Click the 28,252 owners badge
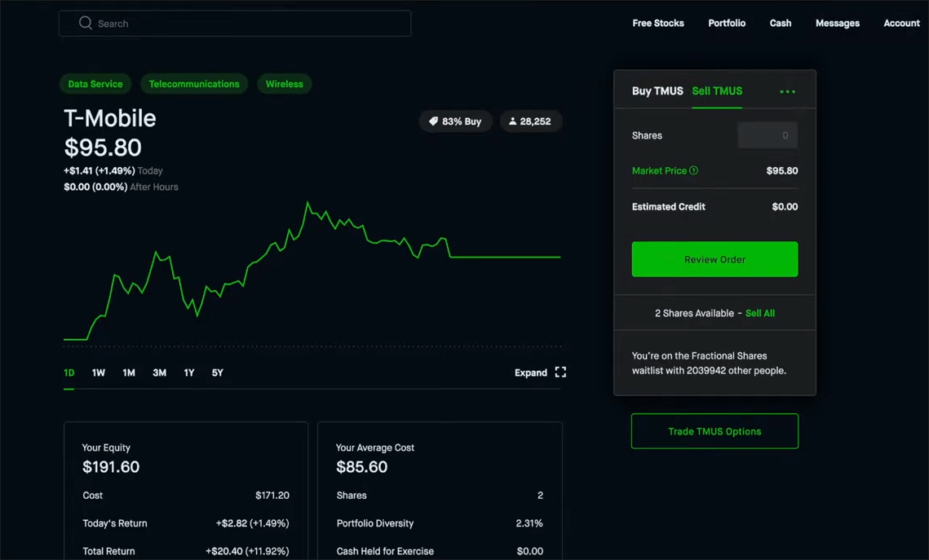This screenshot has height=560, width=929. tap(529, 121)
